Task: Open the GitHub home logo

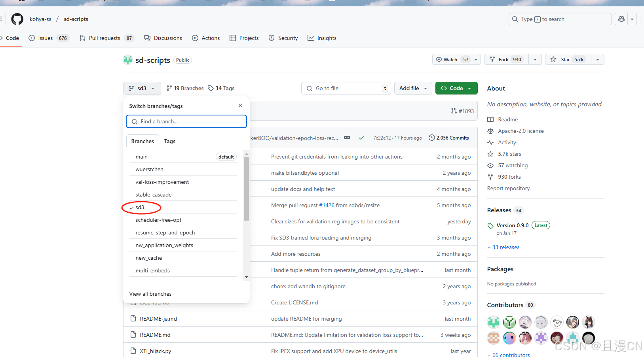Action: click(x=17, y=19)
